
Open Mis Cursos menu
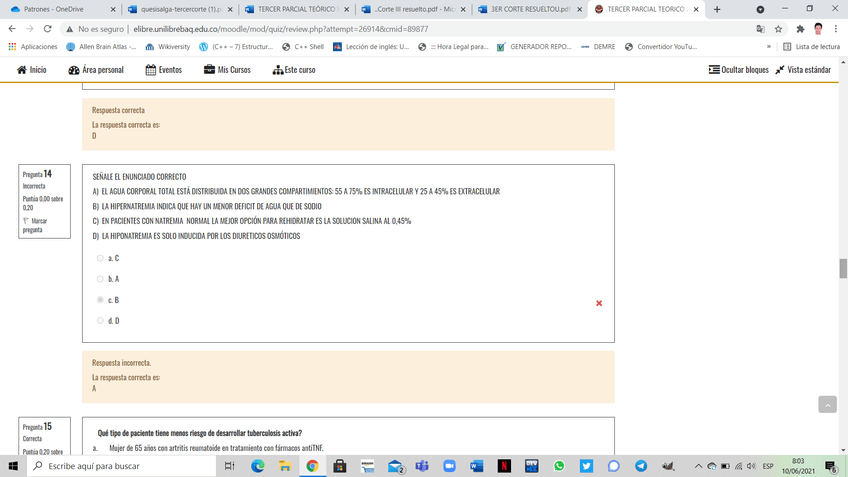[x=227, y=70]
